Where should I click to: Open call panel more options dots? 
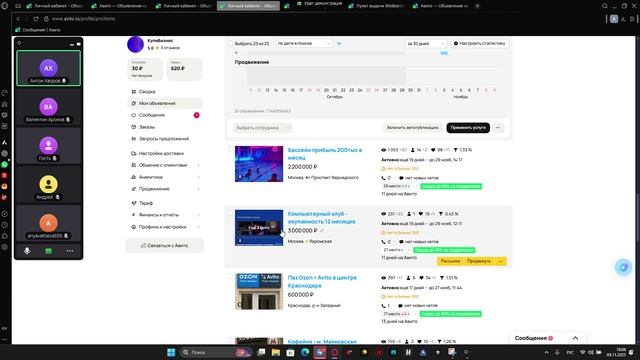[x=70, y=251]
